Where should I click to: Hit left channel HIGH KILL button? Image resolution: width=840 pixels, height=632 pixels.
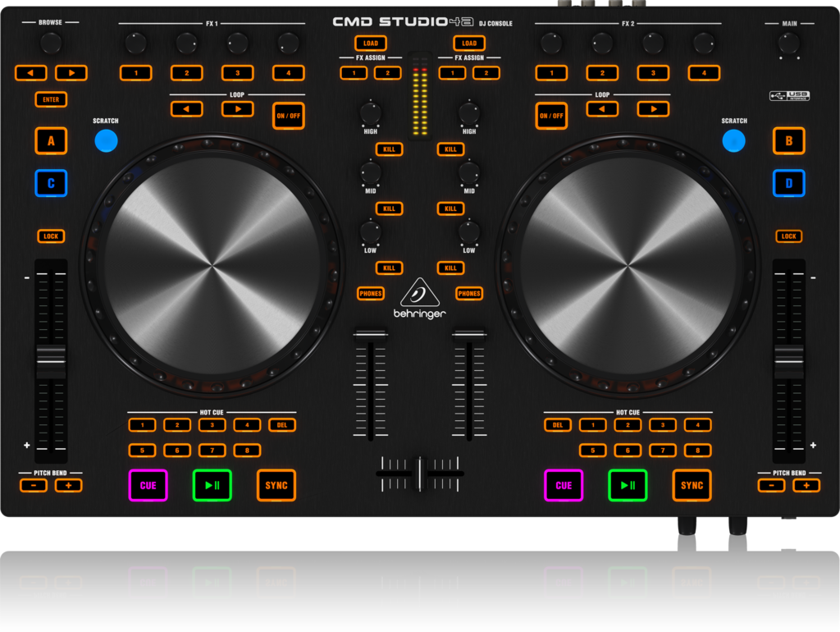pyautogui.click(x=390, y=149)
